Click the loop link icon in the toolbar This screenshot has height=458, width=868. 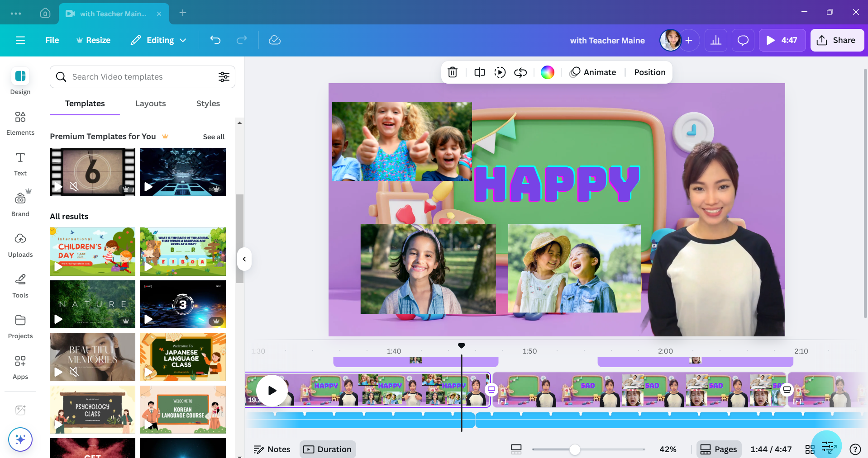[x=520, y=72]
